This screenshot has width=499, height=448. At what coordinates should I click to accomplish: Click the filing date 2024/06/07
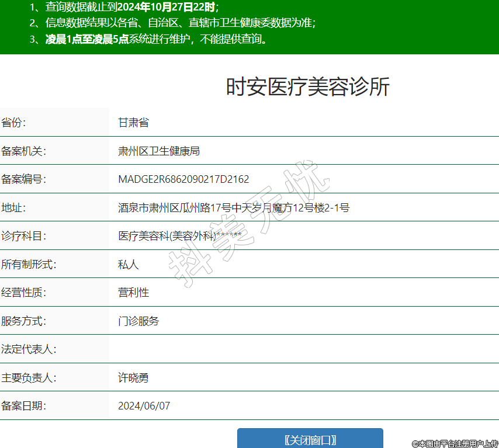tap(144, 406)
